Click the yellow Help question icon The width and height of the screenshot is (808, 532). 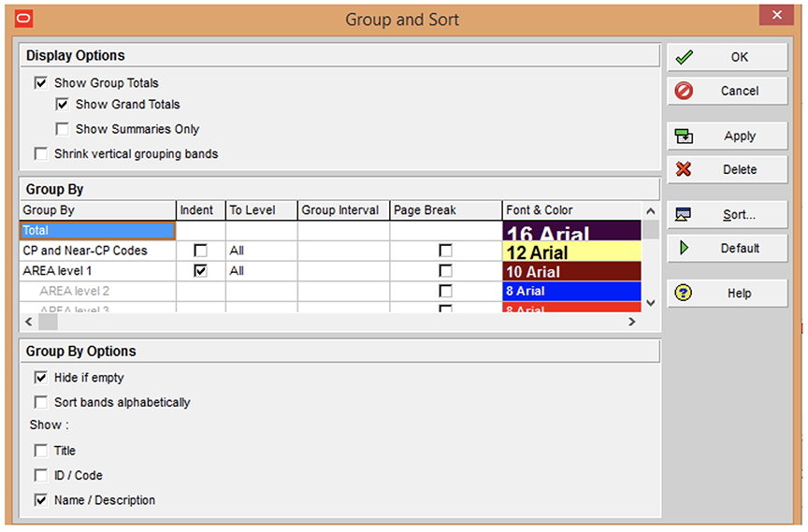(685, 293)
